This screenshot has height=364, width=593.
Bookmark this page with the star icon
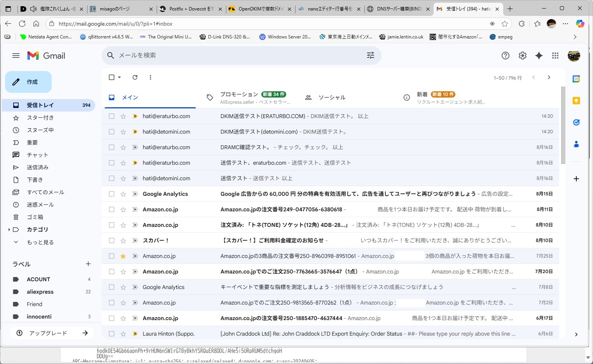[x=505, y=24]
